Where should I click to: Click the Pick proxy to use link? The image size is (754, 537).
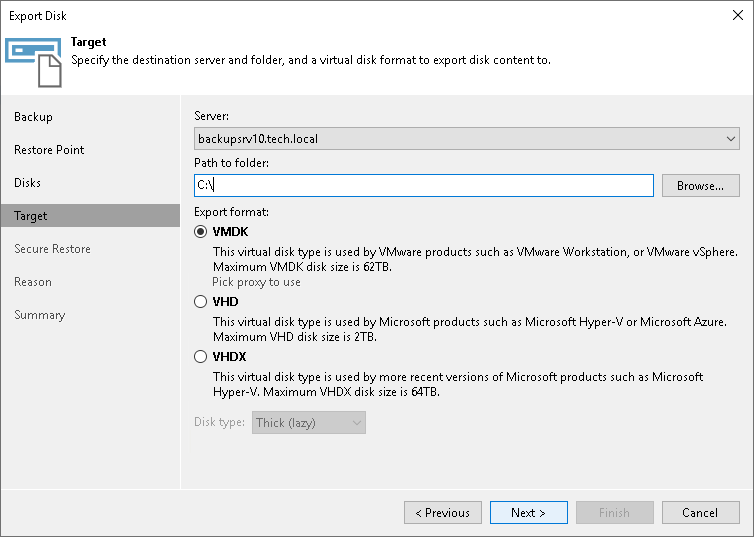coord(256,282)
